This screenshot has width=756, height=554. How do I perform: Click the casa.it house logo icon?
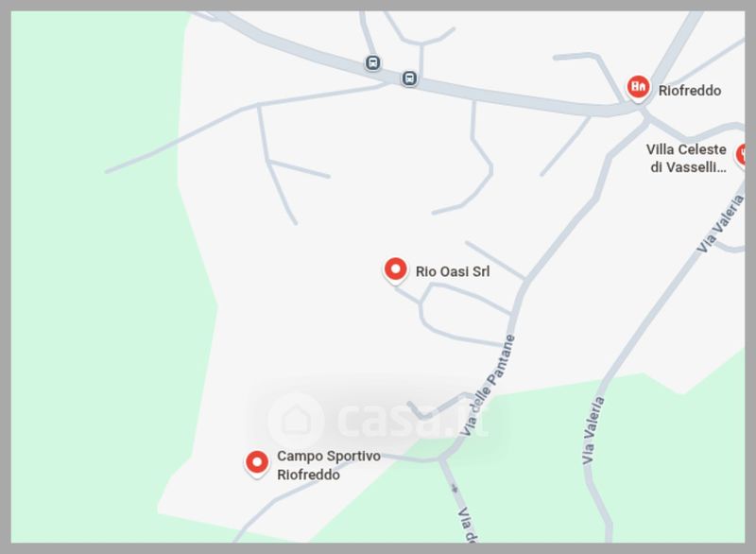[296, 420]
